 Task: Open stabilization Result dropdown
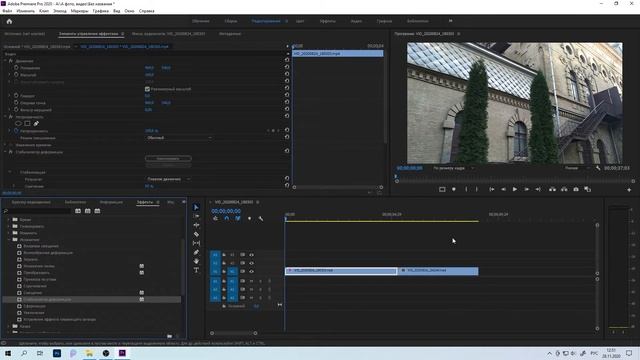pos(168,179)
